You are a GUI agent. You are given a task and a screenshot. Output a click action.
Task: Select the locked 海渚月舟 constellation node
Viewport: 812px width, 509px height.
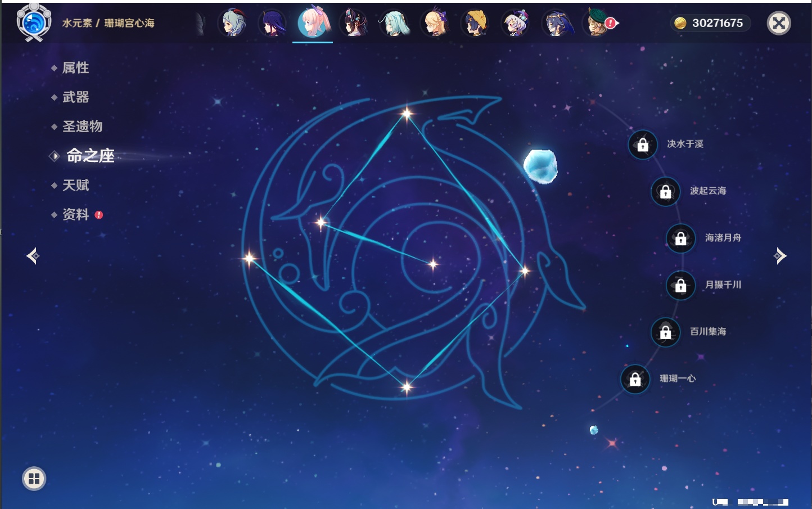680,238
